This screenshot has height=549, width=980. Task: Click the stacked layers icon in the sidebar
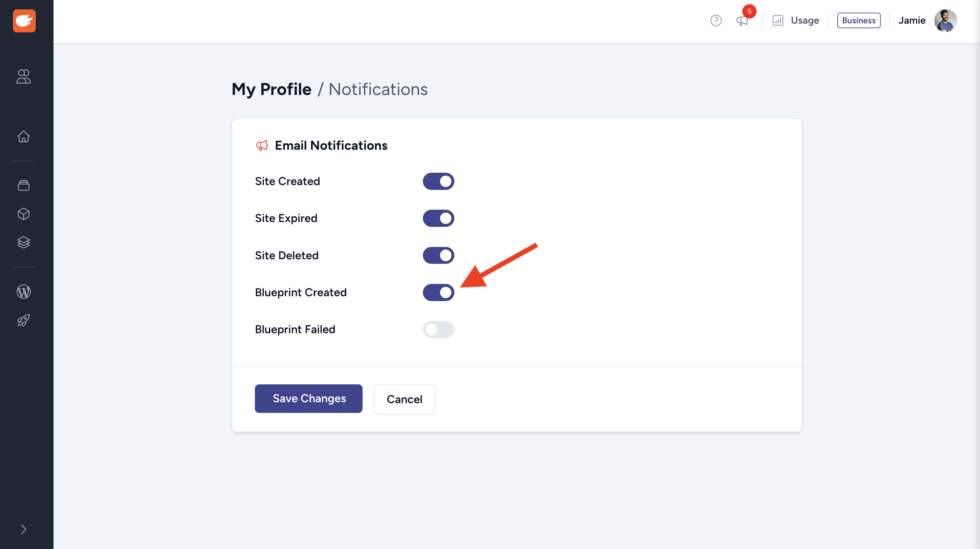point(24,242)
